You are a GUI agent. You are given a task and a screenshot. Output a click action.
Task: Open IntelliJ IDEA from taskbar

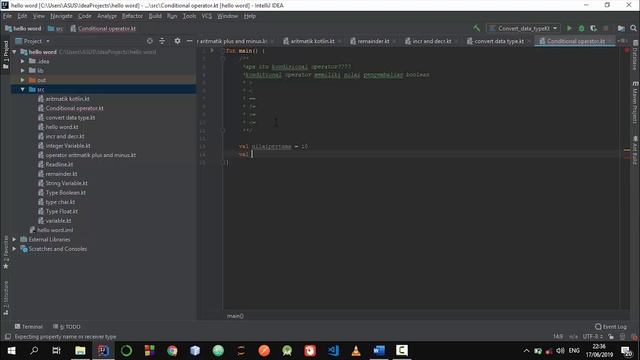pyautogui.click(x=103, y=350)
